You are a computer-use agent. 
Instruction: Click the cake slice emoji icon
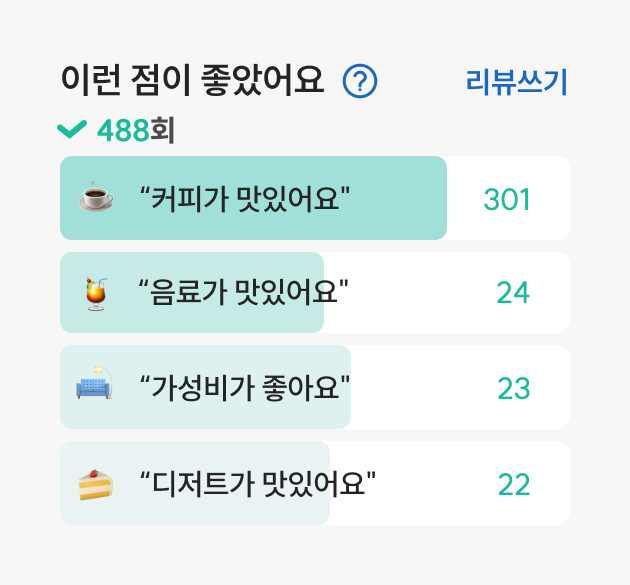tap(96, 485)
